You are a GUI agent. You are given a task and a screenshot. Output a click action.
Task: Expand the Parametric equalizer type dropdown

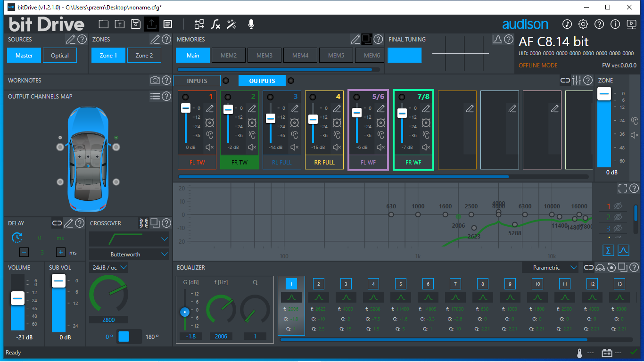550,268
